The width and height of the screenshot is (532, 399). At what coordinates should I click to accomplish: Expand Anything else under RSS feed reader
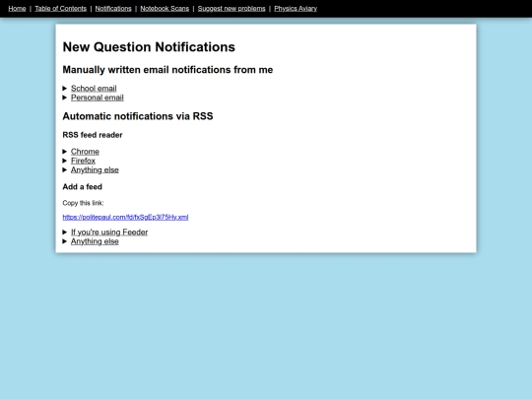tap(95, 170)
